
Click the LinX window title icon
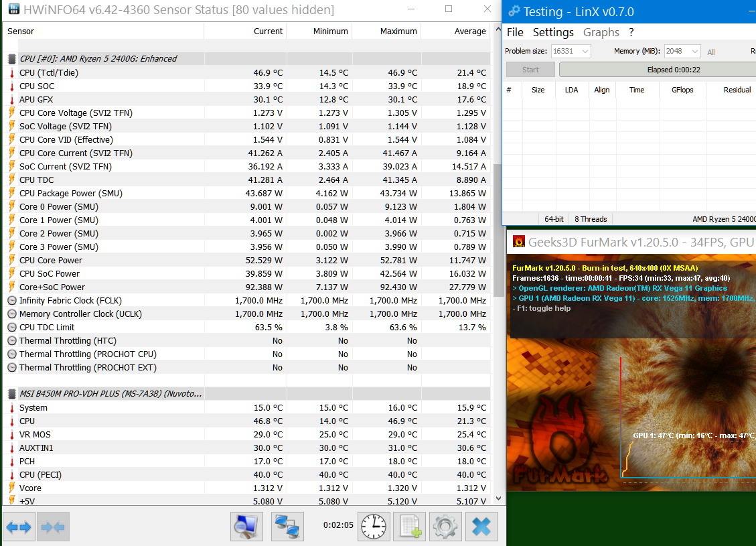coord(514,11)
